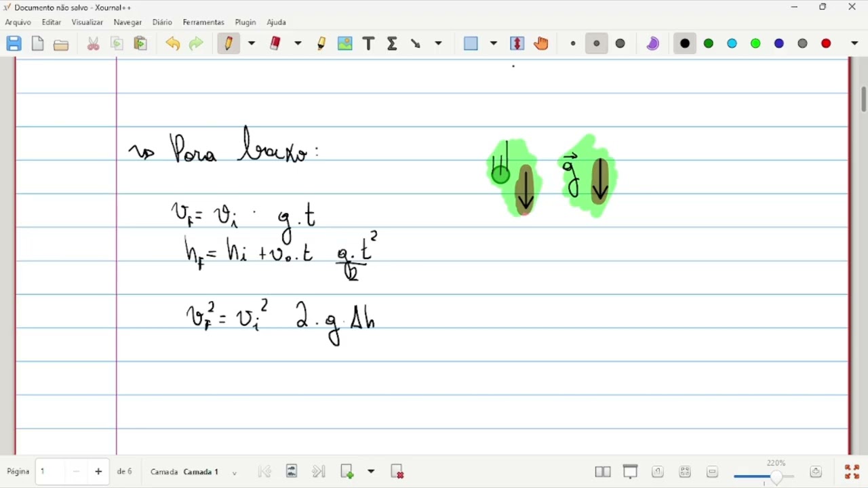Pick the dark green pen color
This screenshot has width=868, height=488.
coord(709,43)
